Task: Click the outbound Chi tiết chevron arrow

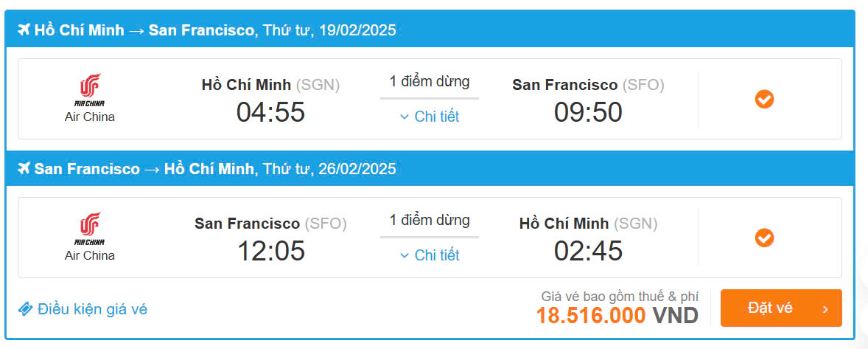Action: (404, 117)
